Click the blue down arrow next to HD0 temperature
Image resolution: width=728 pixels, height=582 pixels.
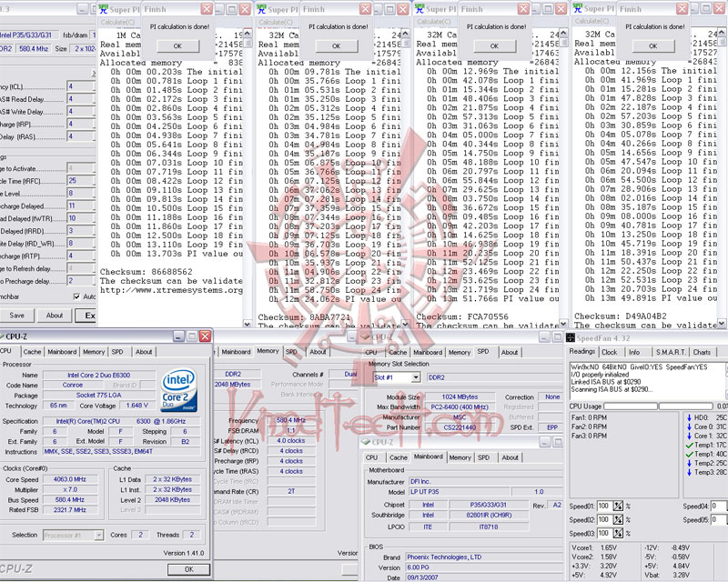(x=689, y=417)
